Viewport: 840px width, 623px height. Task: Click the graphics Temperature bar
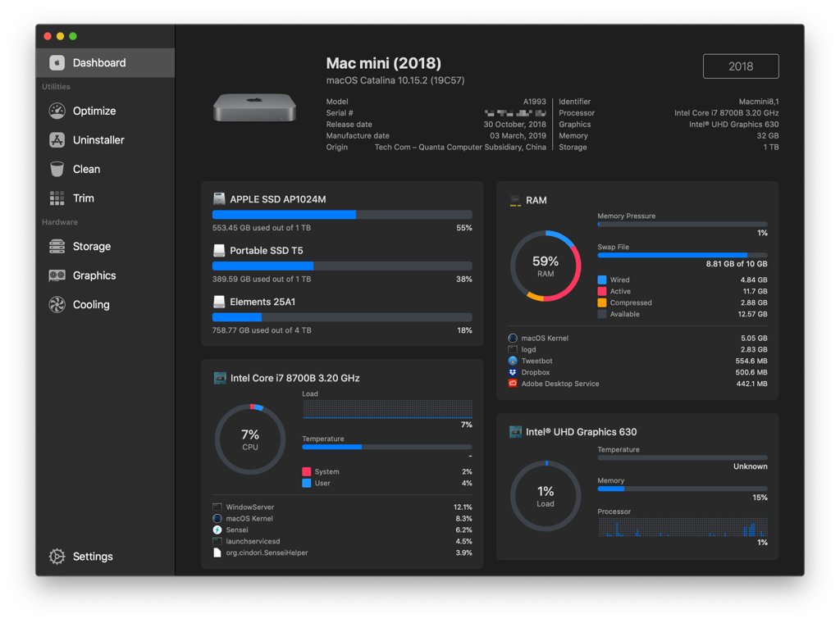click(x=682, y=457)
